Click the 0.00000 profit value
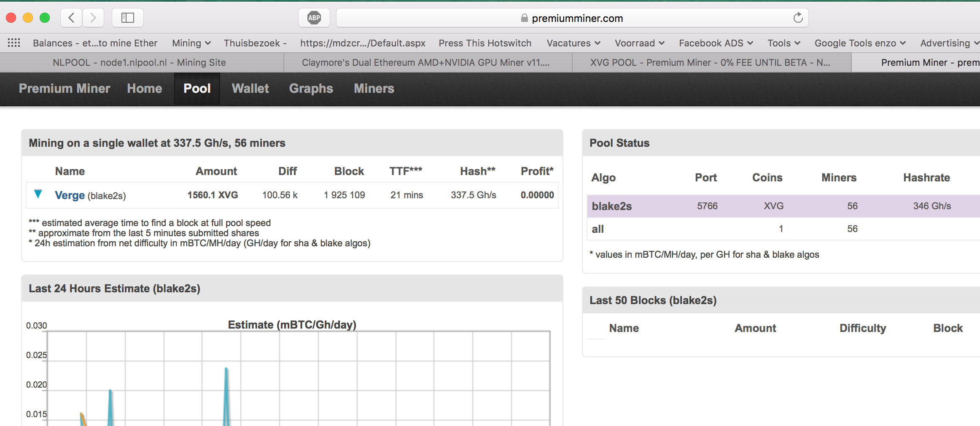Viewport: 980px width, 426px height. point(537,195)
